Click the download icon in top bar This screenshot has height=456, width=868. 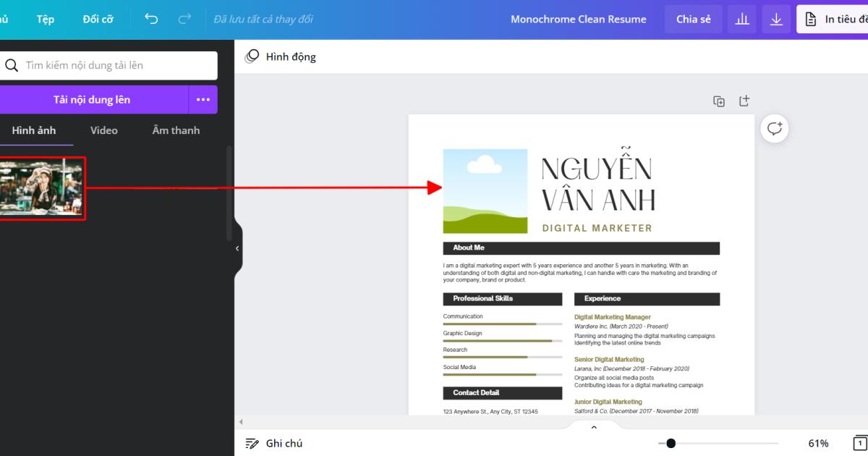(x=776, y=19)
